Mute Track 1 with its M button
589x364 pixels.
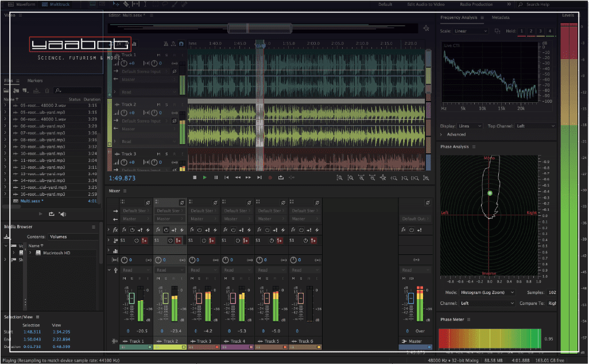click(x=158, y=55)
